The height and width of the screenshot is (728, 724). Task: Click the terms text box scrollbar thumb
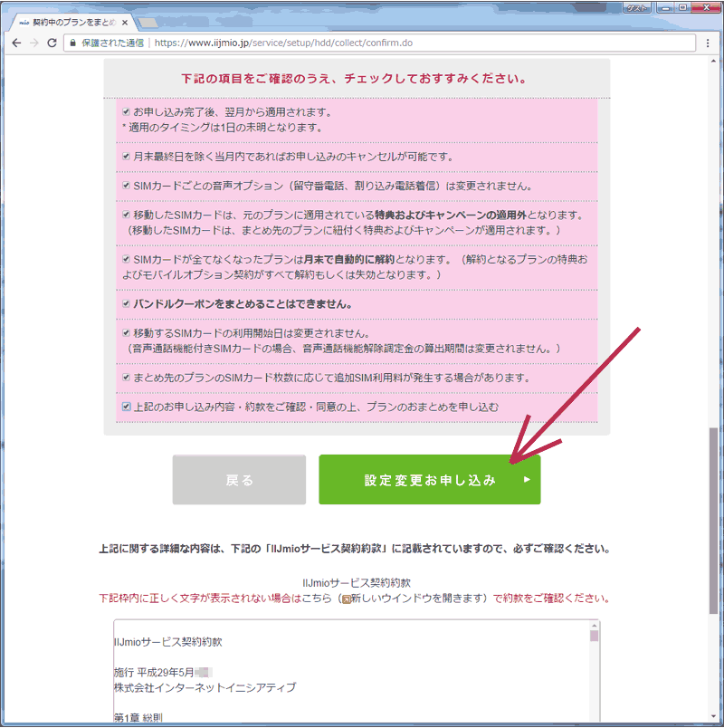pyautogui.click(x=594, y=636)
